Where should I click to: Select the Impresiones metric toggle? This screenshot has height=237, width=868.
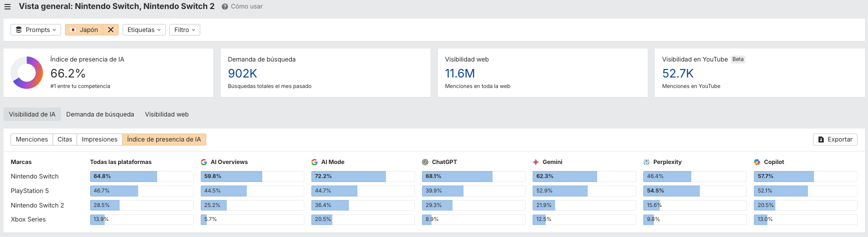pyautogui.click(x=100, y=139)
